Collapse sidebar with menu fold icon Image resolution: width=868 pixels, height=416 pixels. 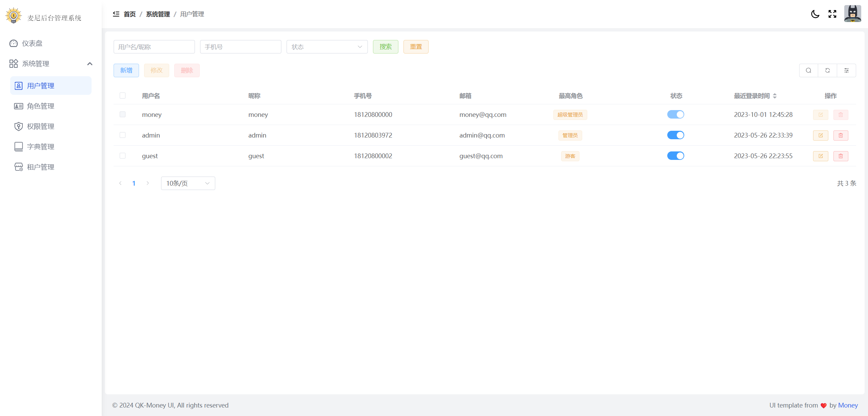[x=116, y=14]
